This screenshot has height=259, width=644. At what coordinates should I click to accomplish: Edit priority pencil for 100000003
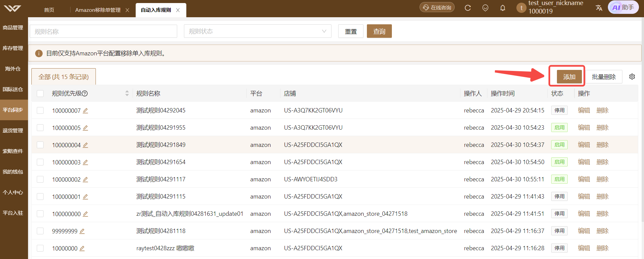coord(85,162)
